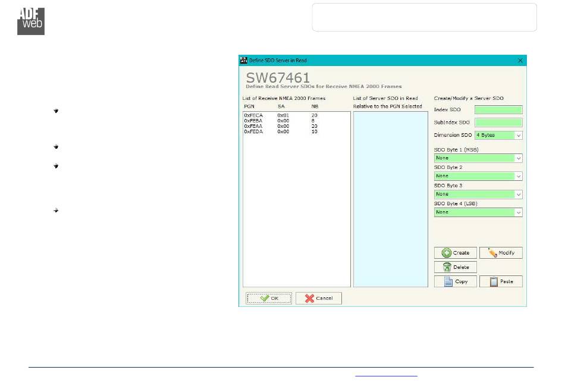The height and width of the screenshot is (392, 565).
Task: Confirm with the OK checkmark button
Action: click(269, 298)
